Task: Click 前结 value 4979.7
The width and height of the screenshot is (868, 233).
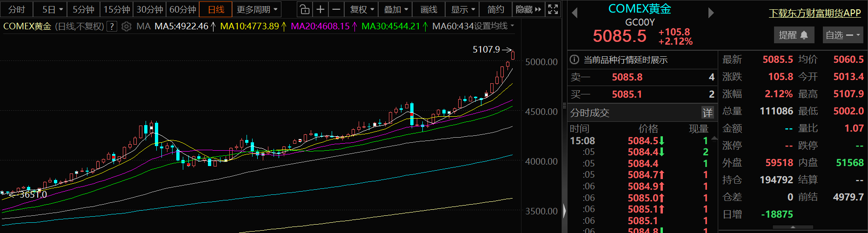Action: coord(848,197)
